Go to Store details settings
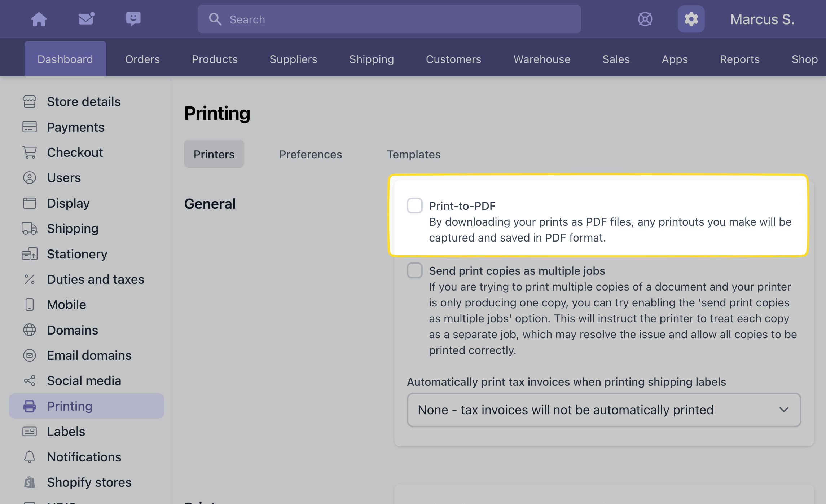The image size is (826, 504). [84, 102]
